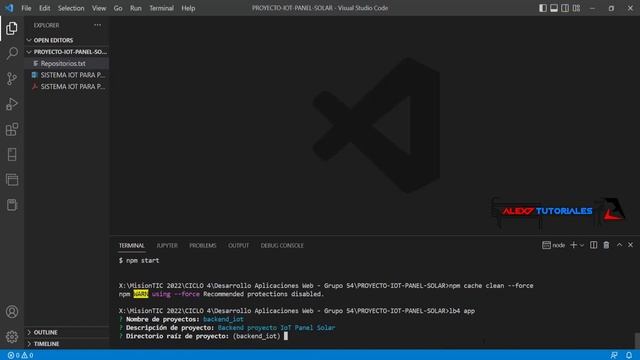
Task: Open the device/phone icon in activity bar
Action: click(12, 154)
